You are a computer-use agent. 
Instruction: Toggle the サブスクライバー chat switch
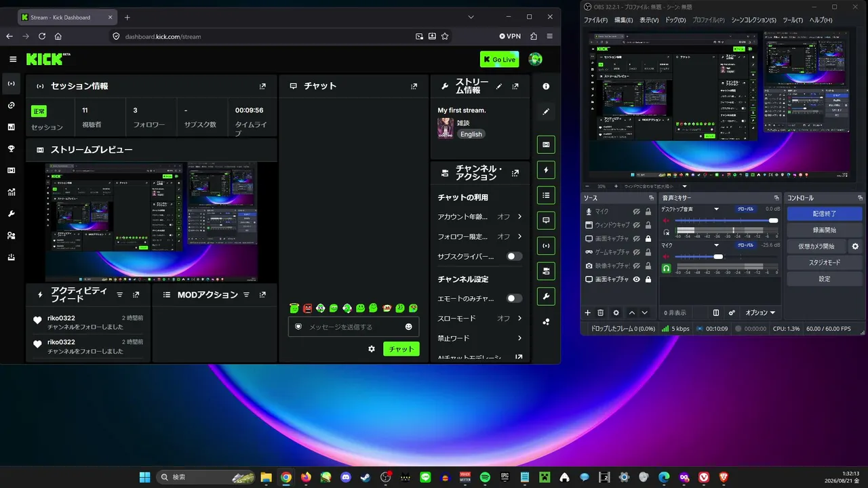515,256
